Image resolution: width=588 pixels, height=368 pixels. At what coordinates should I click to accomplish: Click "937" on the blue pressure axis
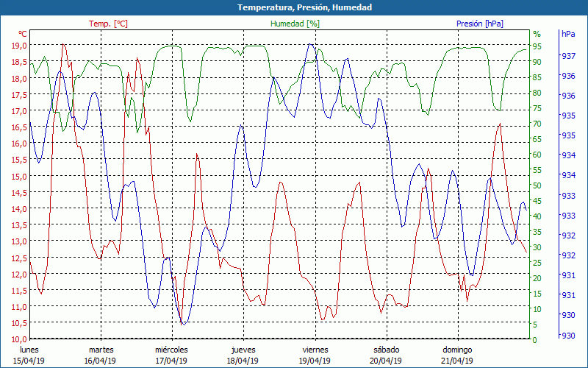(x=568, y=56)
